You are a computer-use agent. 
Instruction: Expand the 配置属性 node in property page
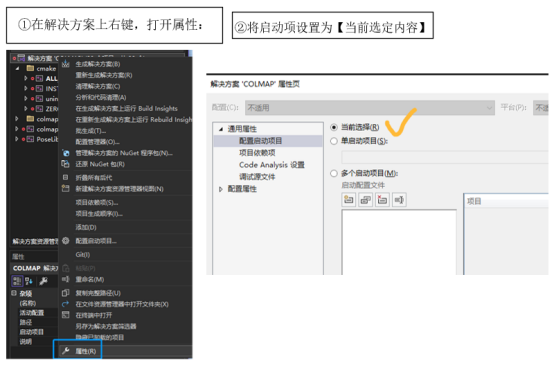point(221,189)
